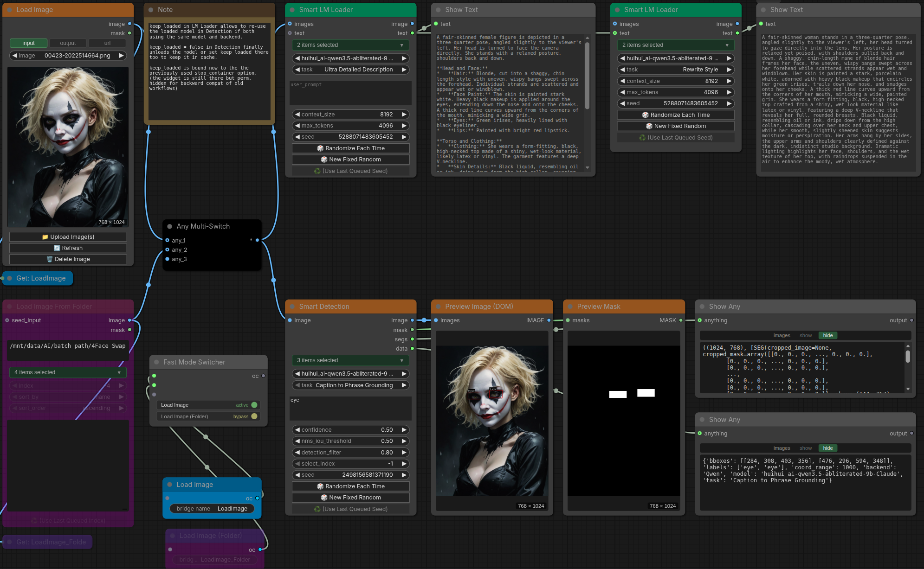Click the folder icon on Upload Image(s)
Screen dimensions: 924x569
45,237
